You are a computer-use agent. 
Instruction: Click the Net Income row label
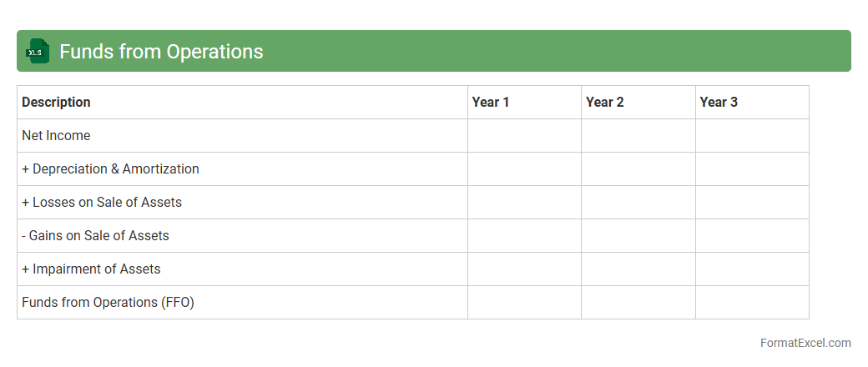56,135
